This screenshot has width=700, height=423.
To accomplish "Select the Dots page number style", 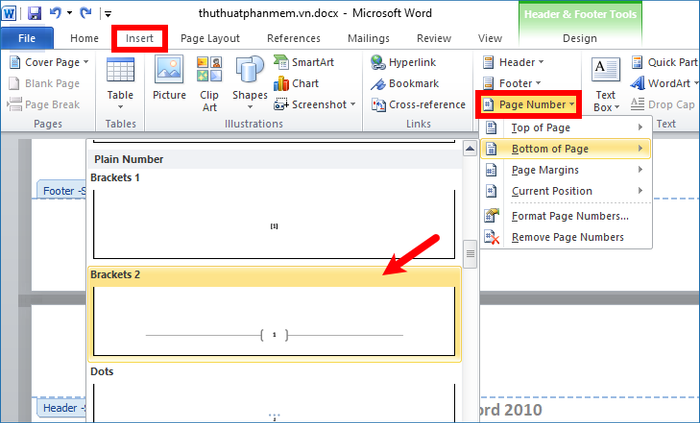I will coord(274,394).
